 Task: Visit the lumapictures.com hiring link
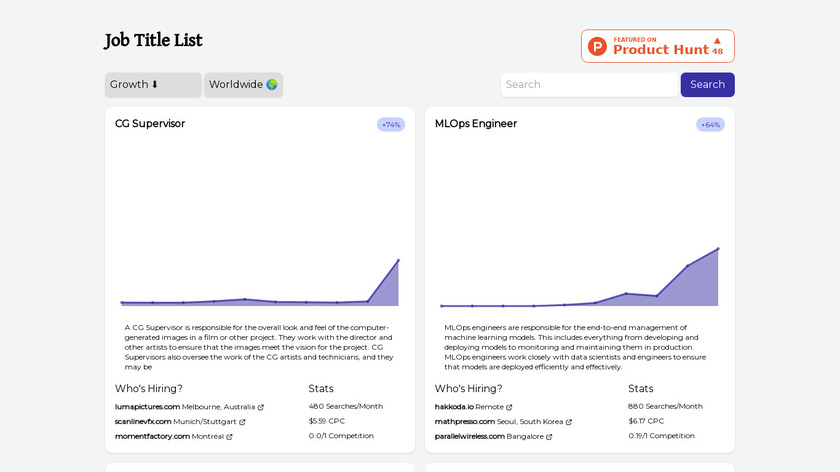(x=148, y=407)
